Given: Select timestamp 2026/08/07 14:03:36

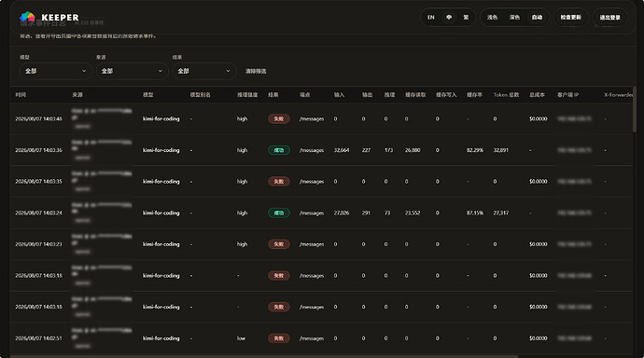Looking at the screenshot, I should [x=38, y=150].
